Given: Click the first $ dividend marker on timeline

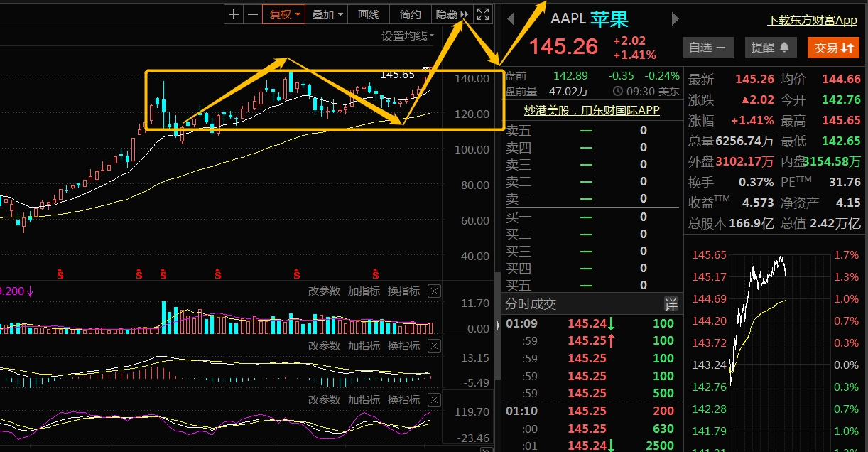Looking at the screenshot, I should coord(60,274).
